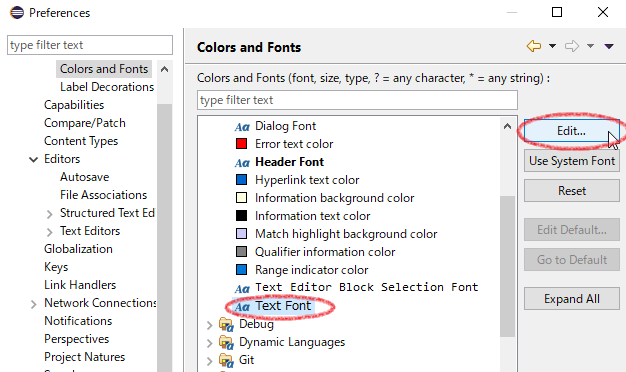
Task: Click the Dialog Font Aa icon
Action: point(242,127)
